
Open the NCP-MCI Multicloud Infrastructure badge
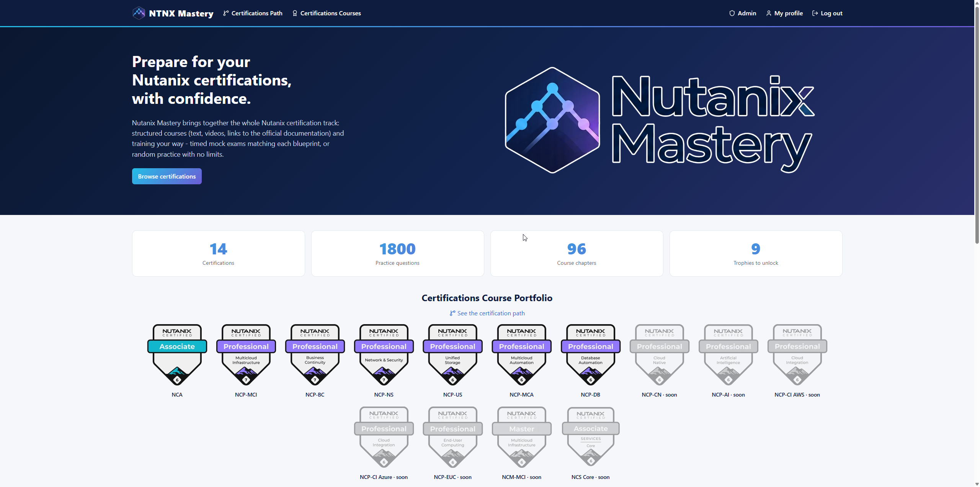pos(246,355)
